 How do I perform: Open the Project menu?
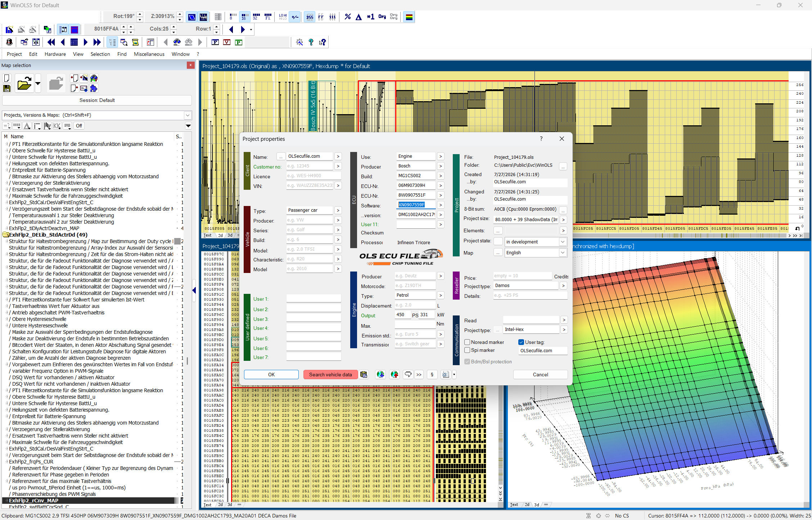[x=14, y=54]
